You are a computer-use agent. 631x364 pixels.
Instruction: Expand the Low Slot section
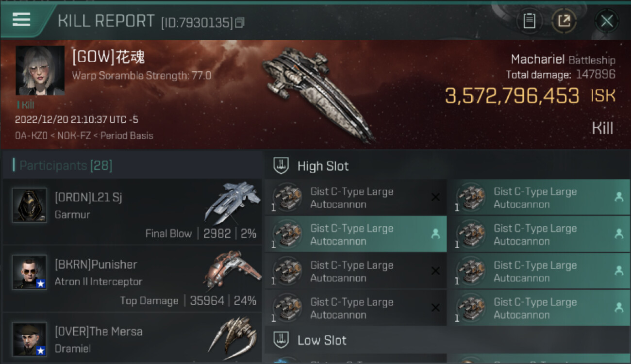(322, 340)
